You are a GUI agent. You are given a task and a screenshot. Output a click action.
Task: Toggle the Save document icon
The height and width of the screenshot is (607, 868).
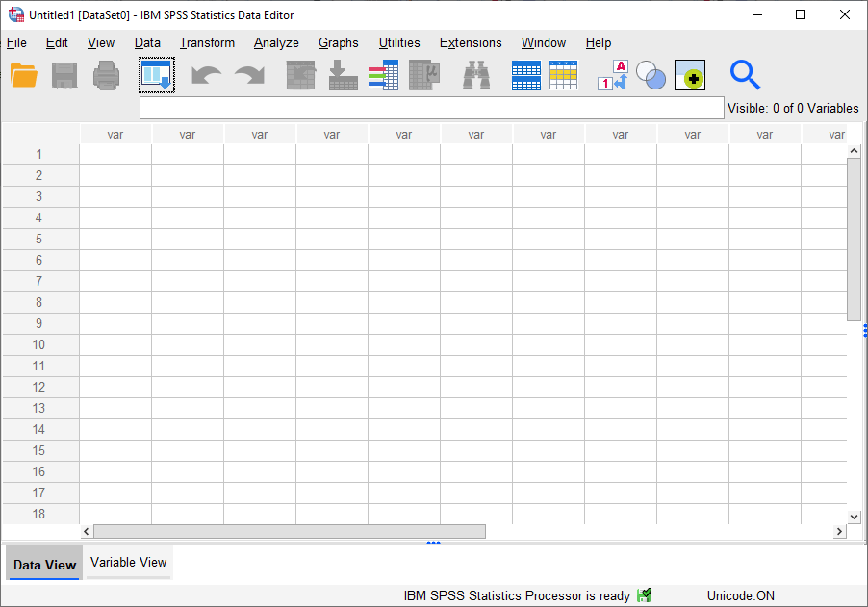tap(64, 75)
